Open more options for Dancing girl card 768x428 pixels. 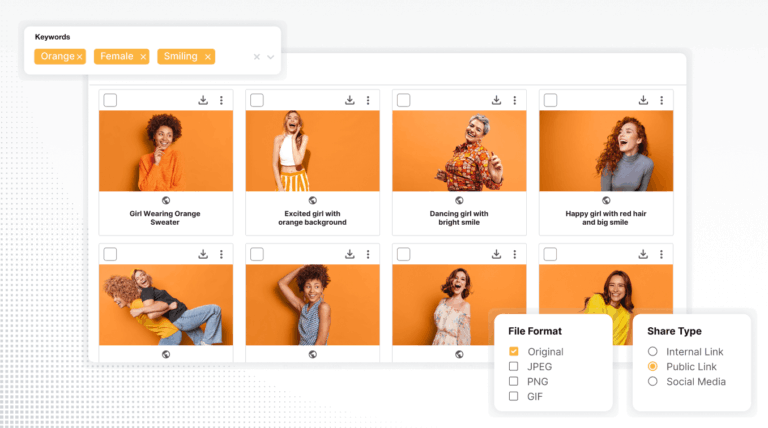point(515,100)
